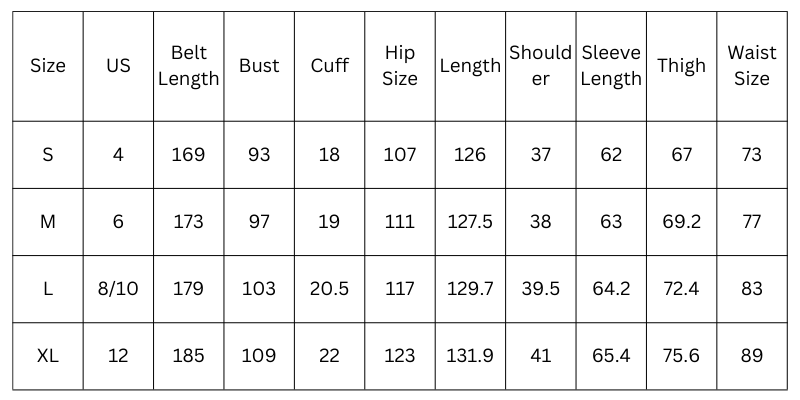Select the Bust column header

click(259, 66)
